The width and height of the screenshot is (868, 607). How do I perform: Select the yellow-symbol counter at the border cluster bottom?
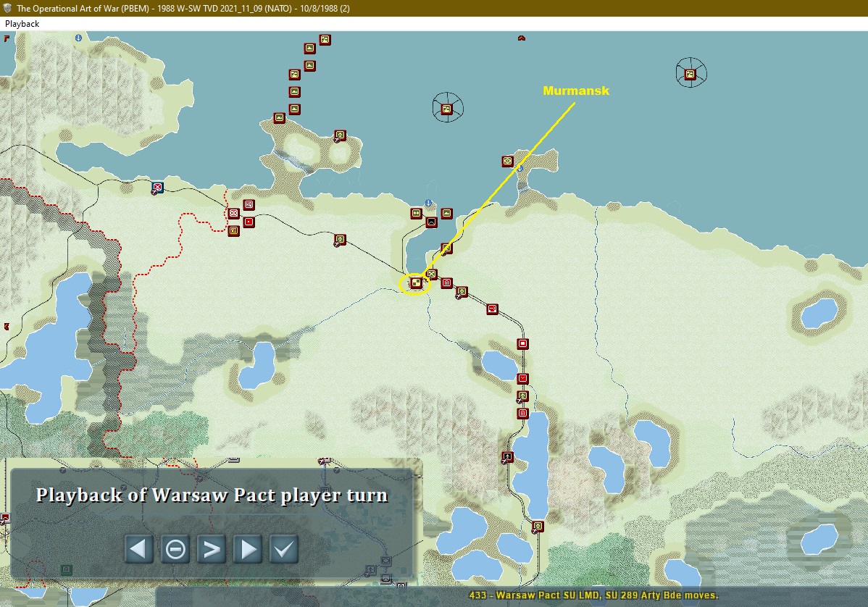tap(233, 230)
